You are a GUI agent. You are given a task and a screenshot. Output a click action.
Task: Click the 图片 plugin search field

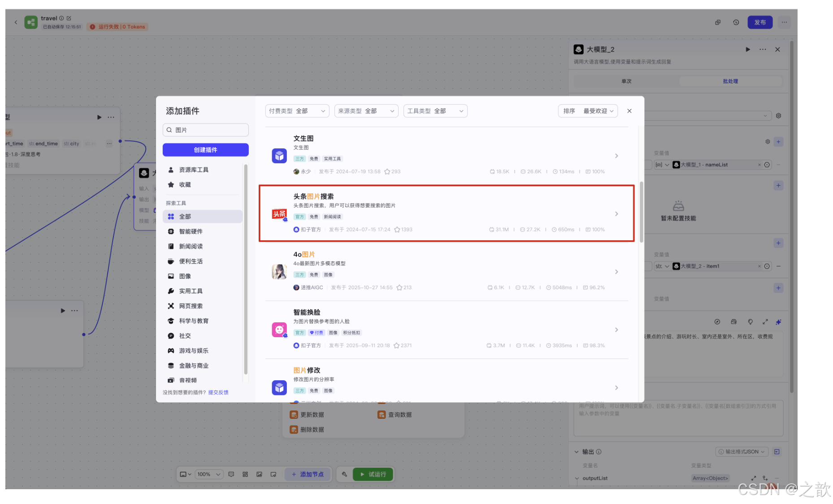[x=205, y=130]
